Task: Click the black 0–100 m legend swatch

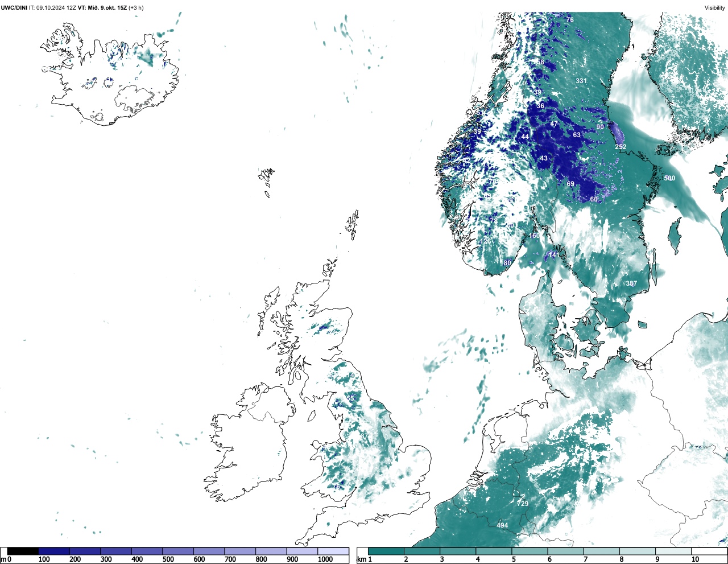Action: point(23,551)
